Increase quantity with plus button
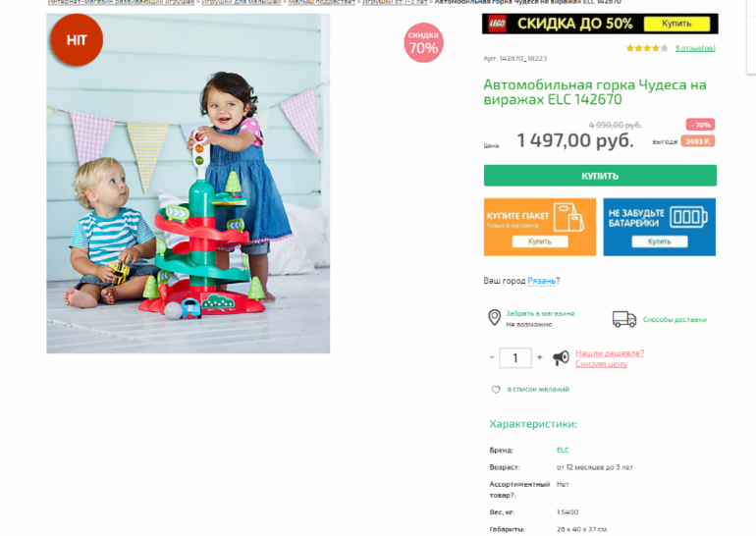Image resolution: width=756 pixels, height=536 pixels. click(540, 357)
